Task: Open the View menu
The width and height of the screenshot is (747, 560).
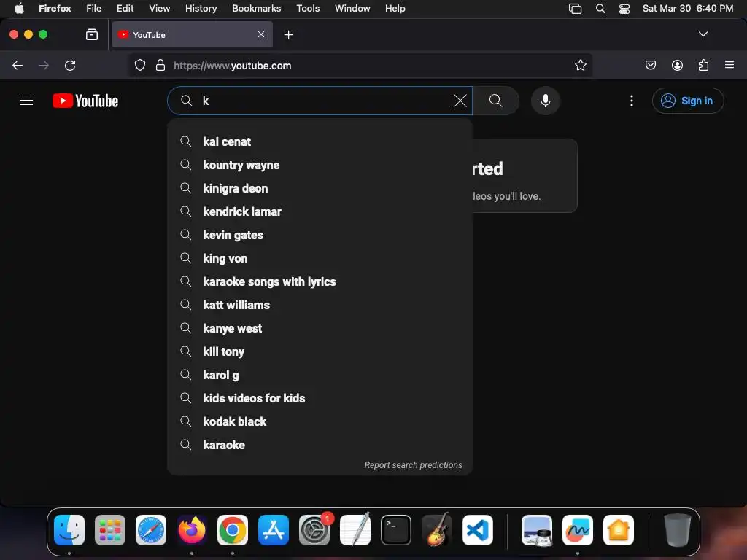Action: [x=159, y=8]
